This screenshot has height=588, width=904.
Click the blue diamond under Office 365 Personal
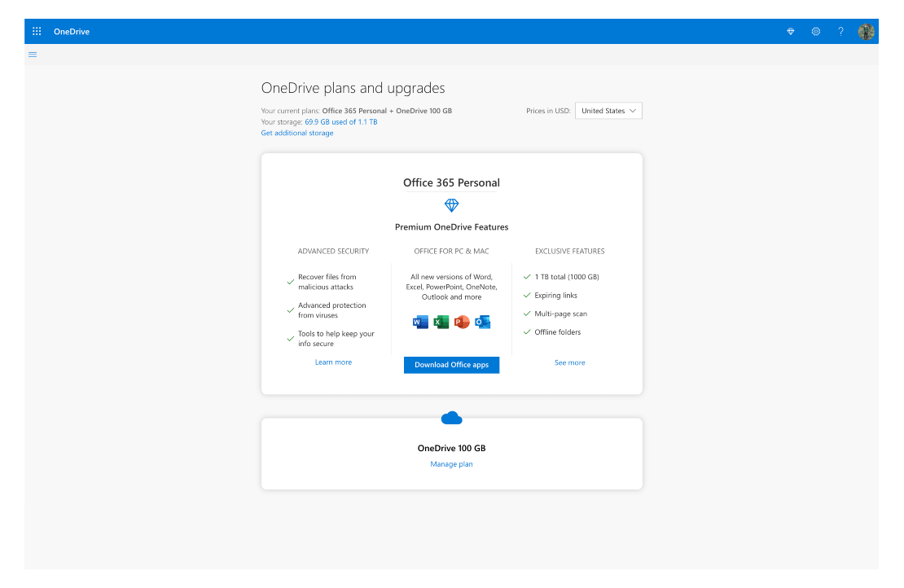point(451,205)
